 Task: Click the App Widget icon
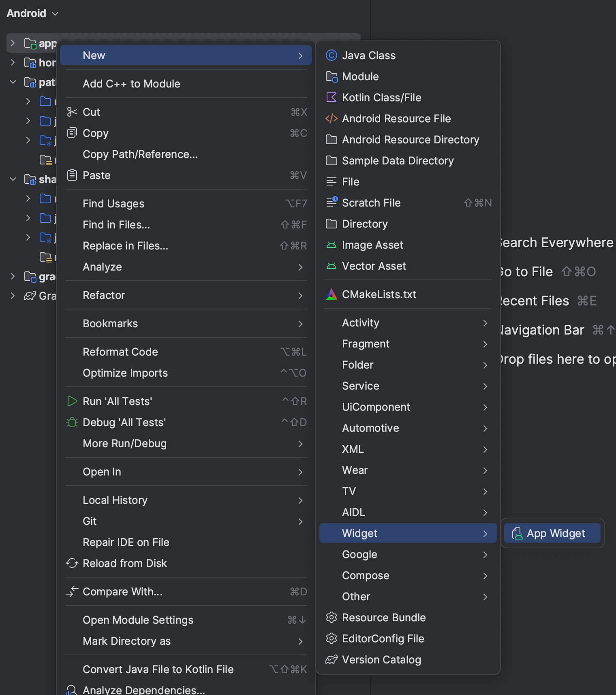pos(517,533)
